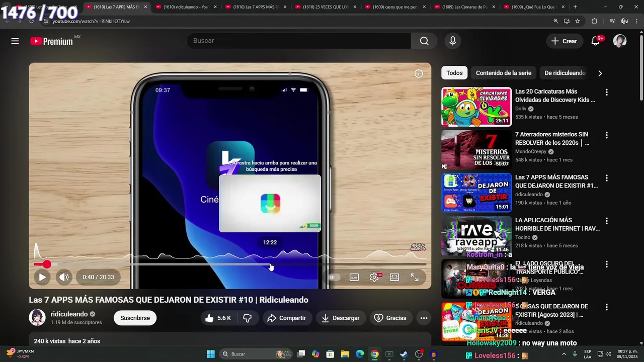Open options menu for LA APLICACIÓN MÁS HORRIBLE video
Image resolution: width=644 pixels, height=362 pixels.
coord(607,221)
